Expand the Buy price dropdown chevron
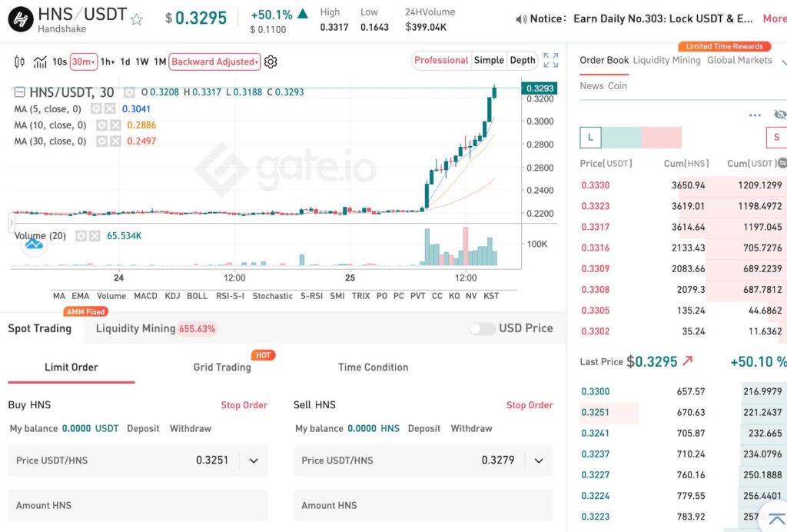Image resolution: width=787 pixels, height=532 pixels. [254, 461]
